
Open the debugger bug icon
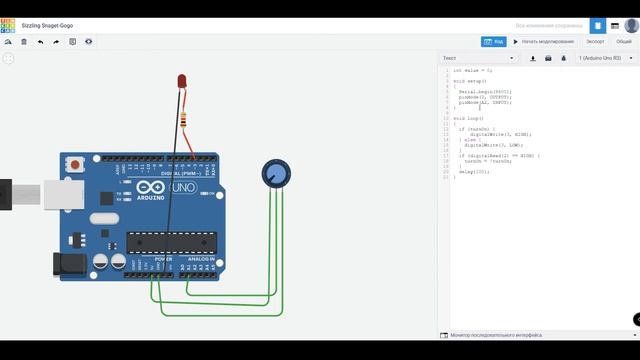click(564, 58)
